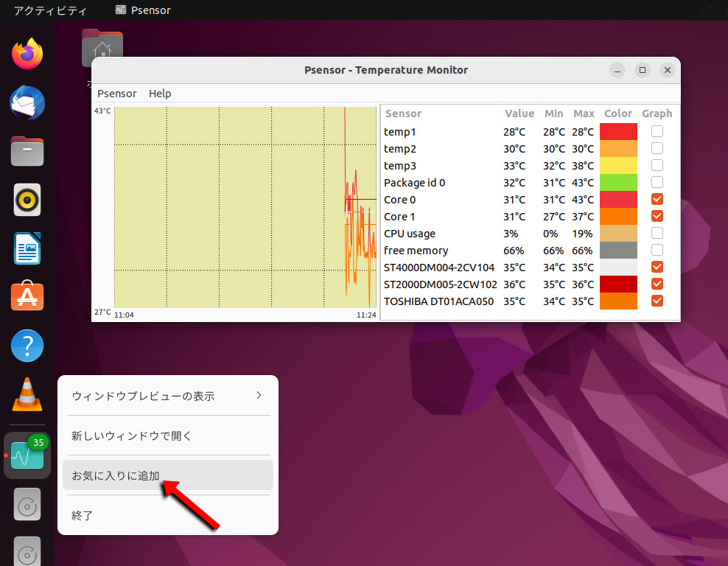Select ウィンドウプレビューの表示 in context menu
Screen dimensions: 728x566
167,396
